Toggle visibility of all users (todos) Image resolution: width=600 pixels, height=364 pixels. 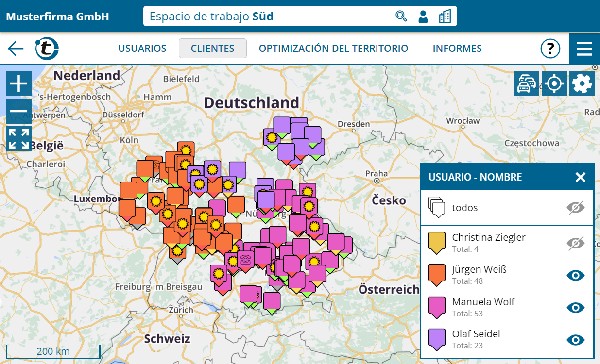point(576,208)
